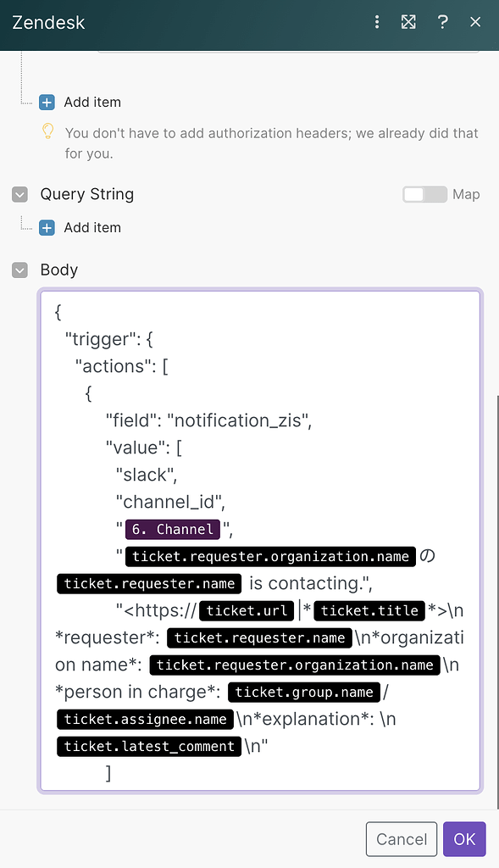Click the lightbulb icon next to the tip text

coord(47,132)
